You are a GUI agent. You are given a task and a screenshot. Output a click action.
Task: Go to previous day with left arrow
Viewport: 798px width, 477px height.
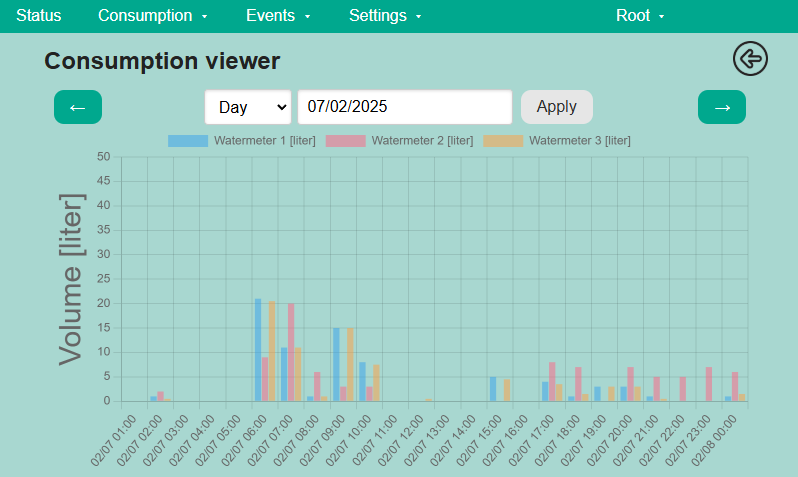pyautogui.click(x=78, y=107)
